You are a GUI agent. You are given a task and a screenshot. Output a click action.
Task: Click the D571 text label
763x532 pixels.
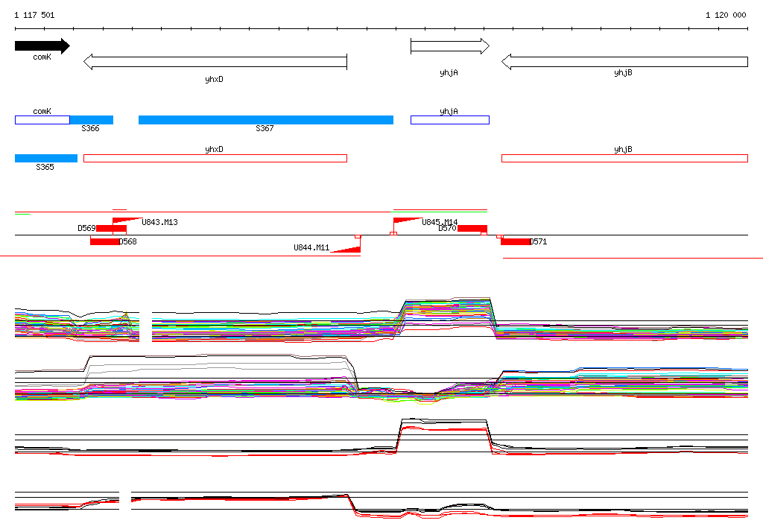tap(538, 241)
